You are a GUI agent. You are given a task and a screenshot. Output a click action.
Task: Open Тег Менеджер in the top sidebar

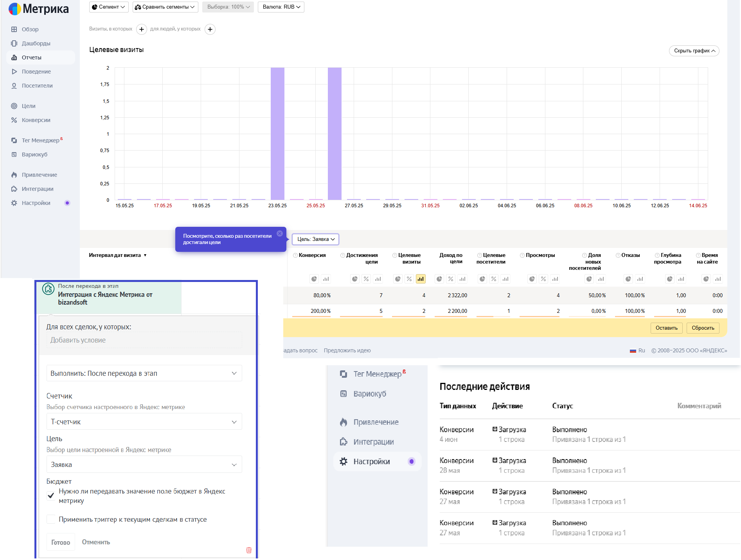coord(41,140)
